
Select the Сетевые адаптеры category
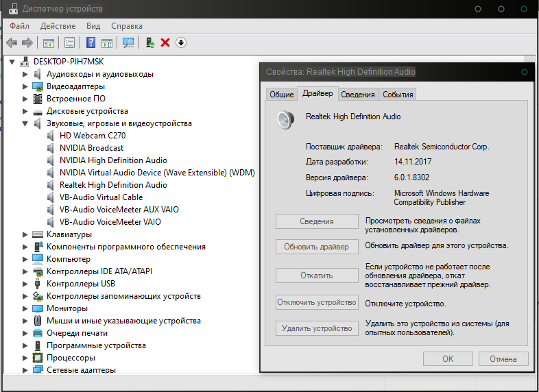click(x=81, y=370)
